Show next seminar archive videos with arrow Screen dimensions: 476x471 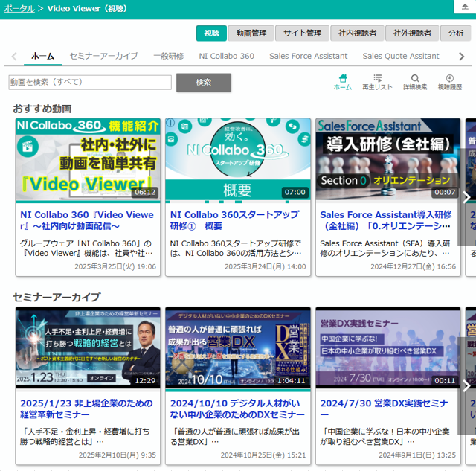466,386
